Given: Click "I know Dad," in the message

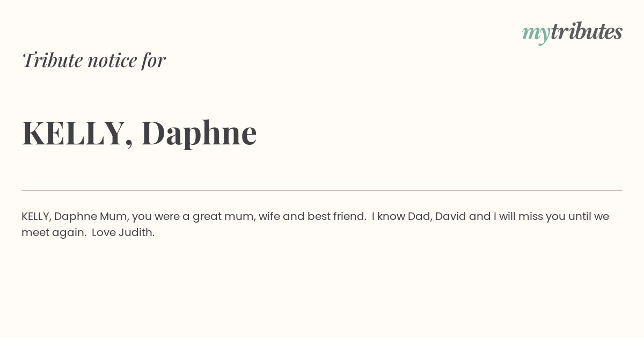Looking at the screenshot, I should [x=402, y=216].
